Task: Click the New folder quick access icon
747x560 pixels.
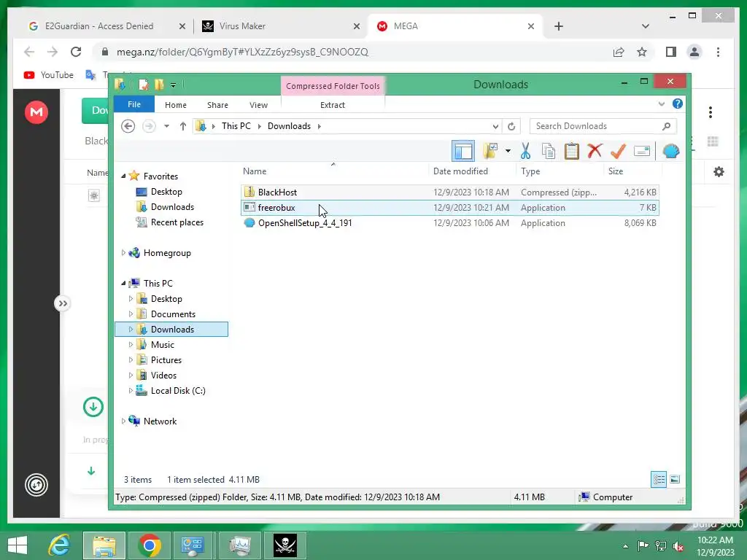Action: click(x=158, y=85)
